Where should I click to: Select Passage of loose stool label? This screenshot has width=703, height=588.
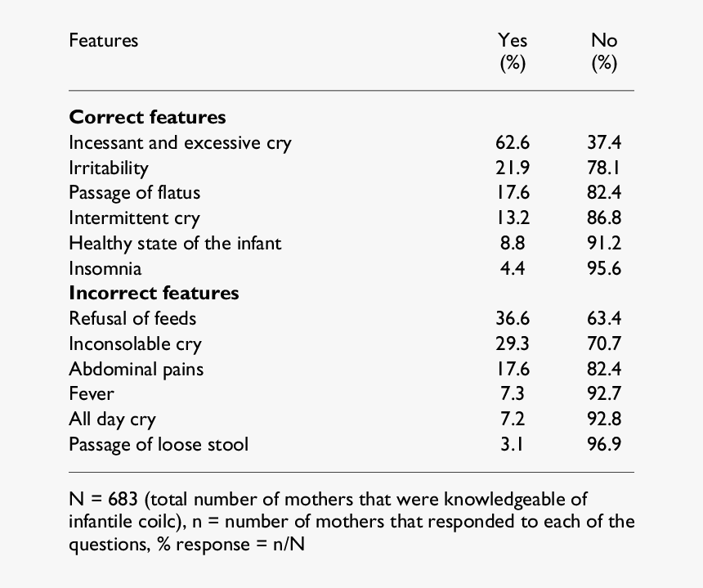[159, 445]
